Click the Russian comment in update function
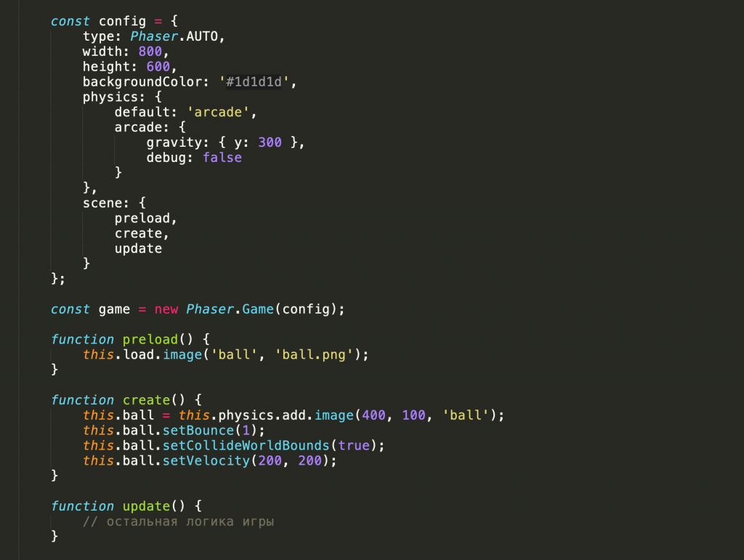The height and width of the screenshot is (560, 744). pyautogui.click(x=179, y=522)
